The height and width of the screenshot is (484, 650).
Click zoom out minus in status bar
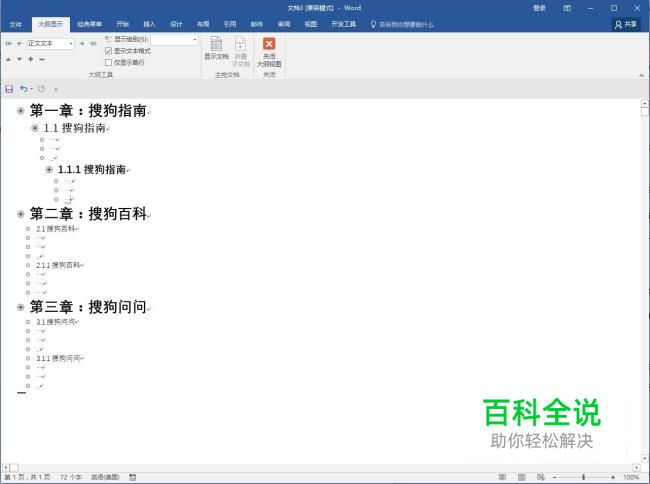point(555,477)
